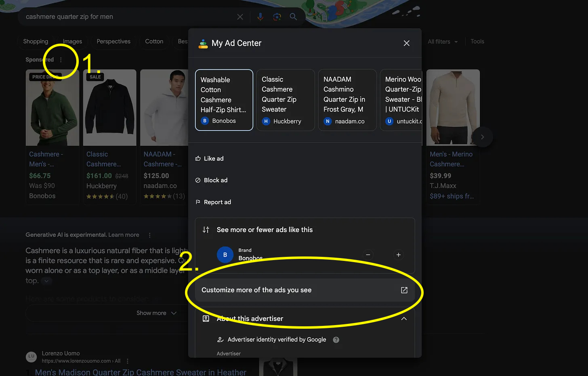The image size is (588, 376).
Task: Open Google Lens image search icon
Action: pyautogui.click(x=277, y=17)
